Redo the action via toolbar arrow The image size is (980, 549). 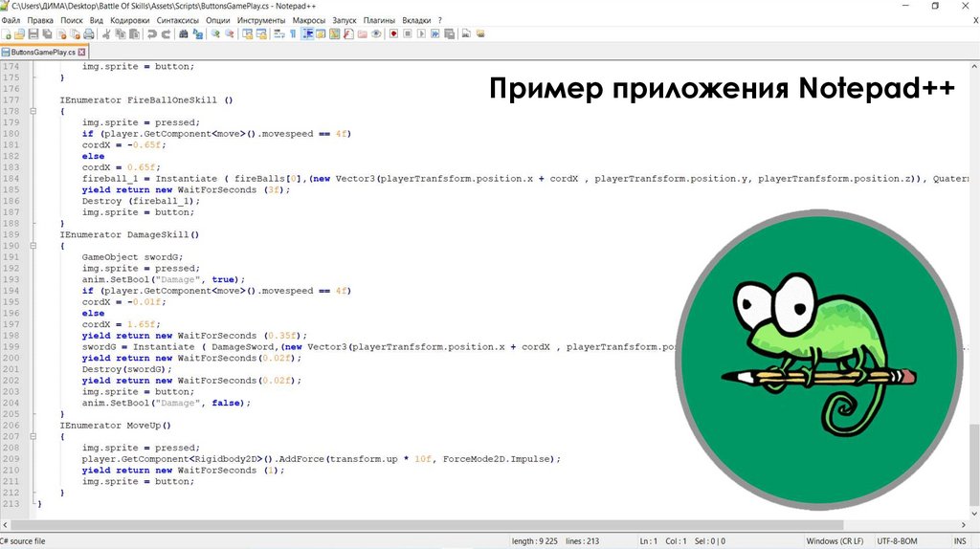coord(167,33)
